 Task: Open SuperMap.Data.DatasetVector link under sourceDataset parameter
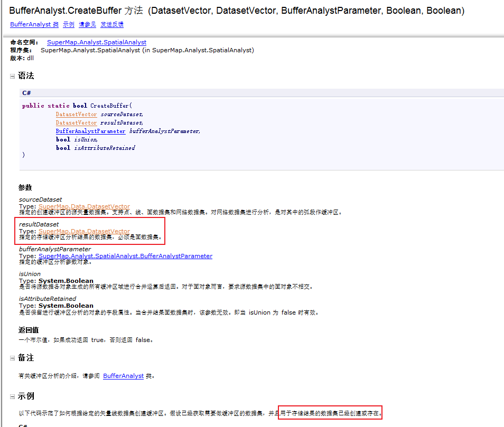pos(84,206)
